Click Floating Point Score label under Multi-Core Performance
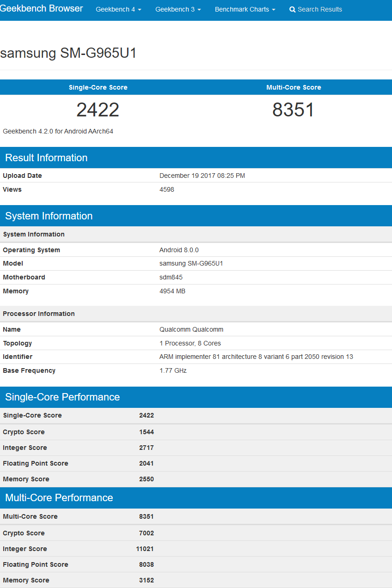The height and width of the screenshot is (588, 392). click(36, 564)
